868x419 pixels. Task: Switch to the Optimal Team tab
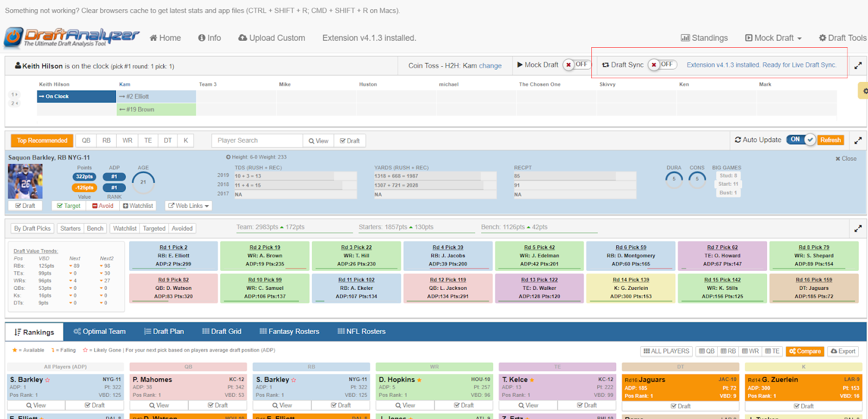(x=99, y=332)
